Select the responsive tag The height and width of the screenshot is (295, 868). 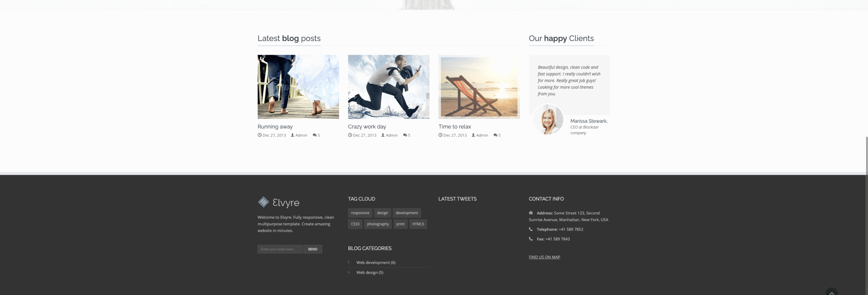tap(360, 213)
